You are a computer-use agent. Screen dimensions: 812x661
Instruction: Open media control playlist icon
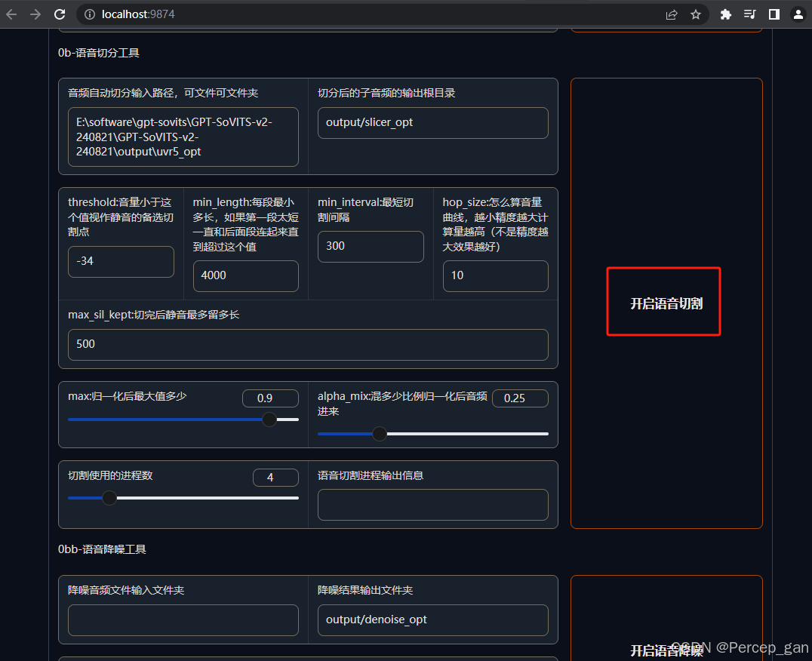[750, 14]
